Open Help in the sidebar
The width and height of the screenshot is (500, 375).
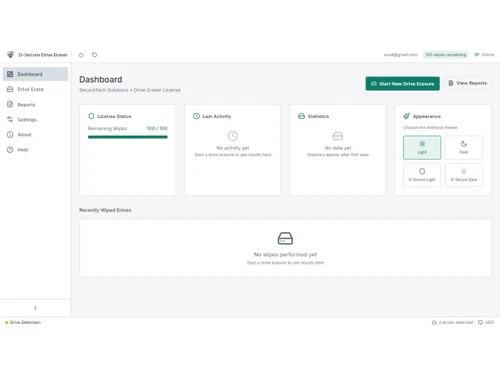click(x=35, y=150)
